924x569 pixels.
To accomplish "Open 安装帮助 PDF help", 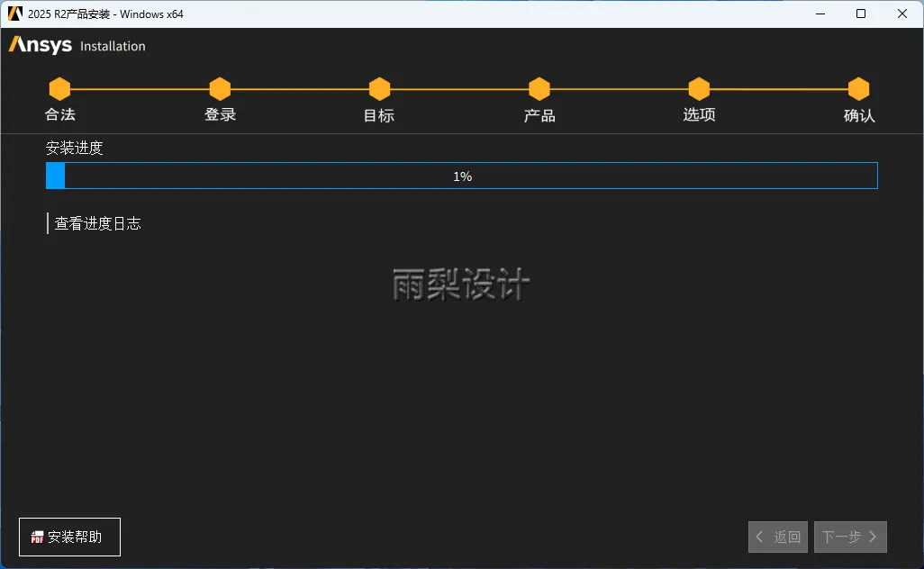I will [69, 537].
